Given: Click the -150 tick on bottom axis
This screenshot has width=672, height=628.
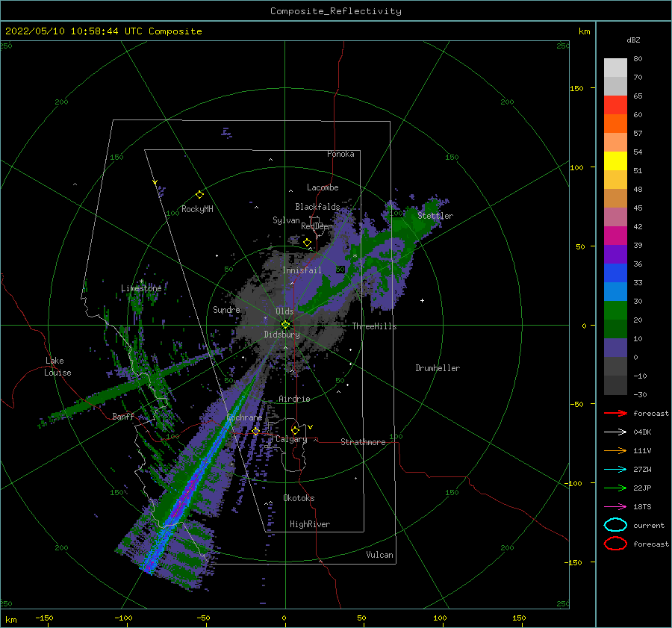Looking at the screenshot, I should coord(44,618).
